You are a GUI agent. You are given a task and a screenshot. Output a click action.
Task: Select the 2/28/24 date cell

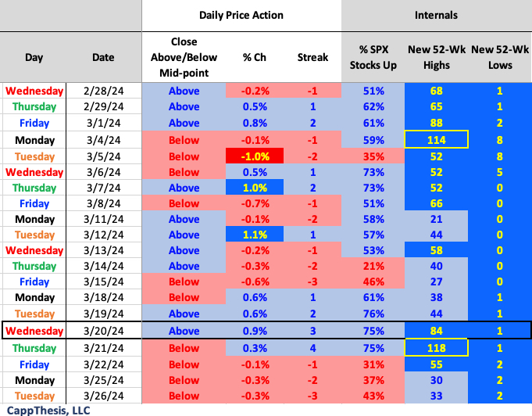(x=102, y=91)
